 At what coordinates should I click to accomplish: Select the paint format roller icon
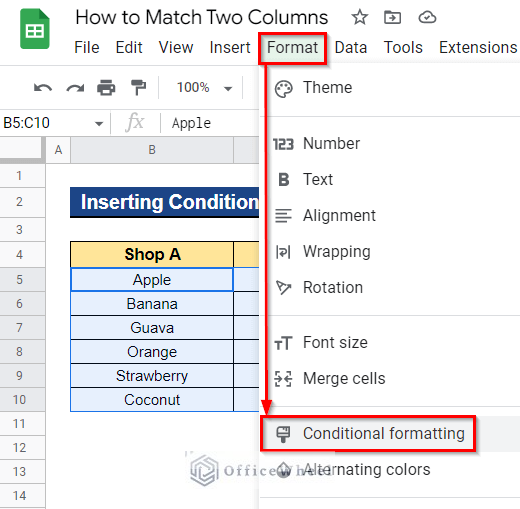click(x=138, y=88)
